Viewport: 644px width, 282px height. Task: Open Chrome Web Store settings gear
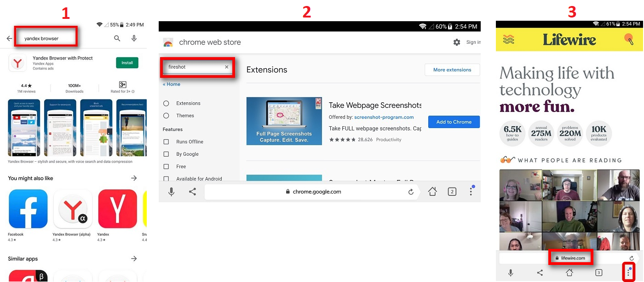457,42
